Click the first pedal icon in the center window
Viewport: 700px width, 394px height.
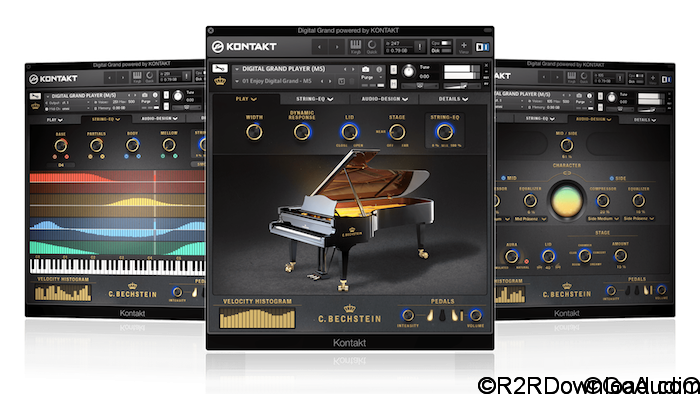430,315
